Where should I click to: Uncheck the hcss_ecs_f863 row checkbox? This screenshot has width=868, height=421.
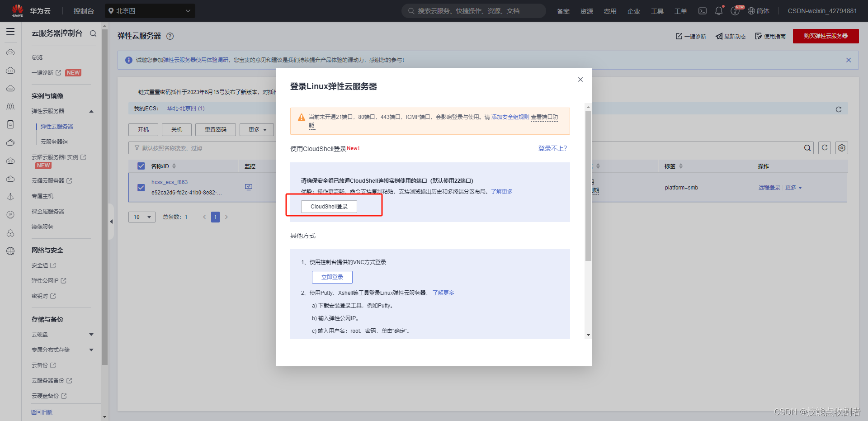(141, 187)
